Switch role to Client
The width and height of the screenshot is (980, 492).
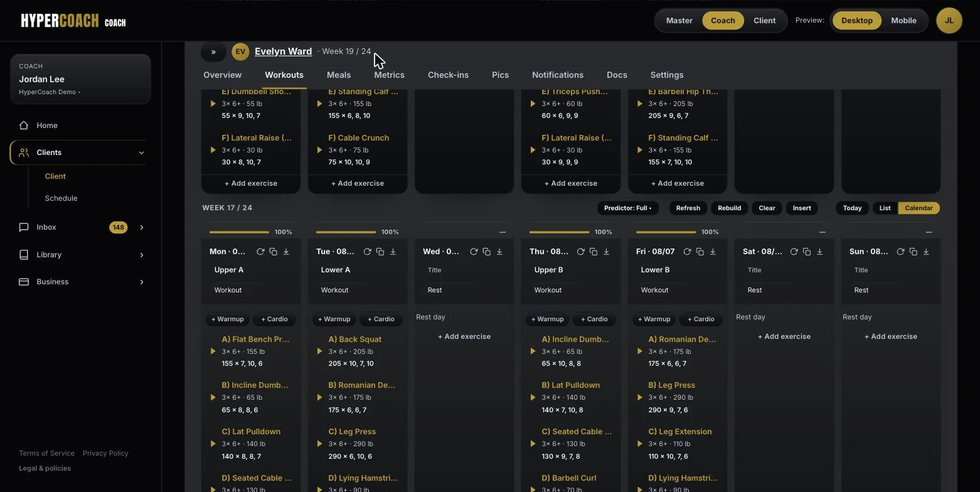[764, 21]
